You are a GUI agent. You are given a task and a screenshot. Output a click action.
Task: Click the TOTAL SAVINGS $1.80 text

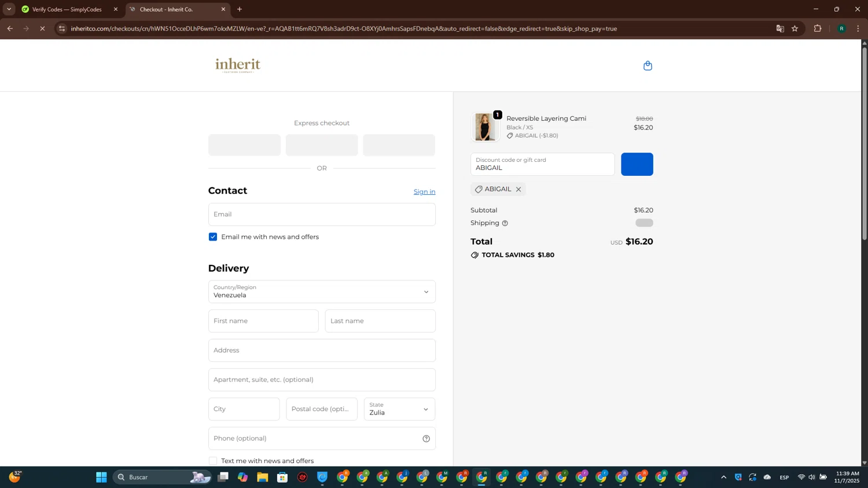click(518, 255)
